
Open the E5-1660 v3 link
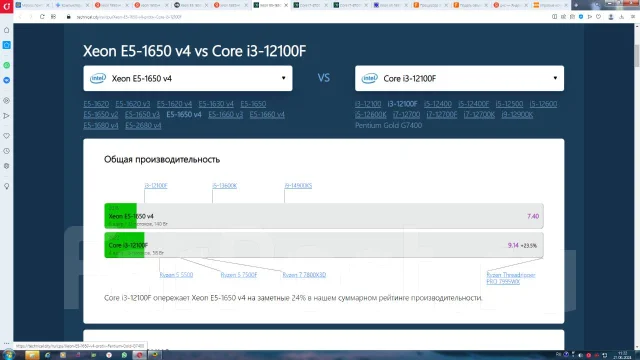[225, 115]
